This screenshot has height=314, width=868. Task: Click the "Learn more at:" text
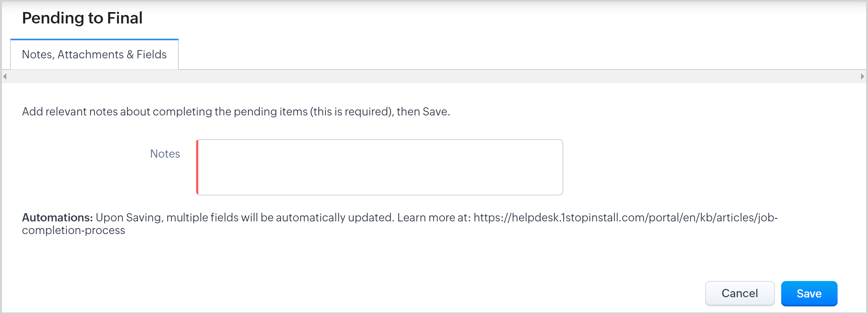click(x=434, y=218)
